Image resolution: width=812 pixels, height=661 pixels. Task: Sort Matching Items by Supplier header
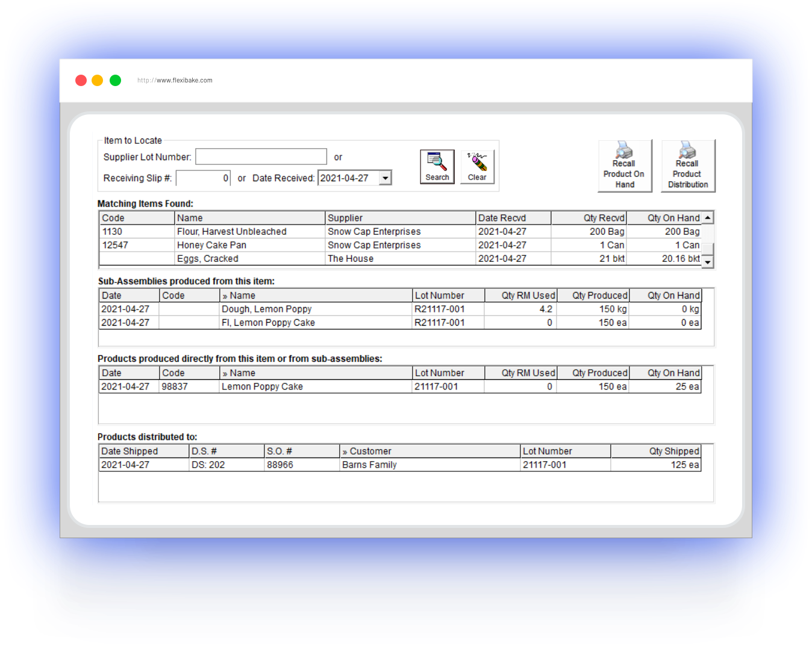401,218
